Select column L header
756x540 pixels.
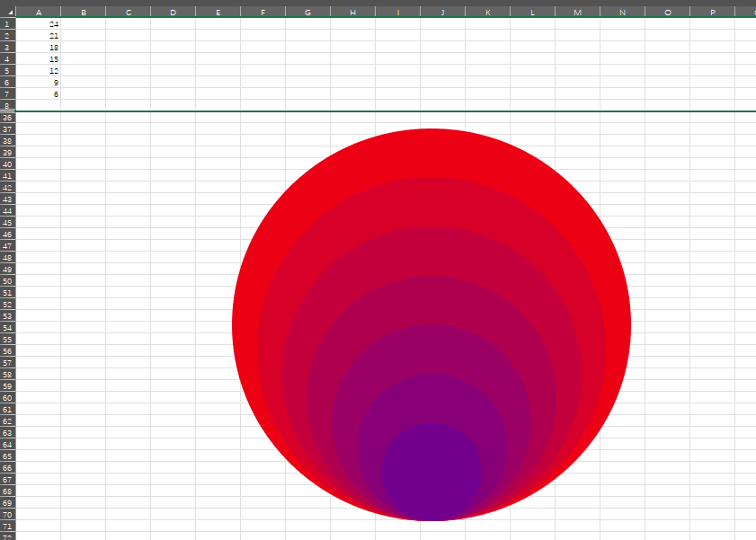(532, 12)
